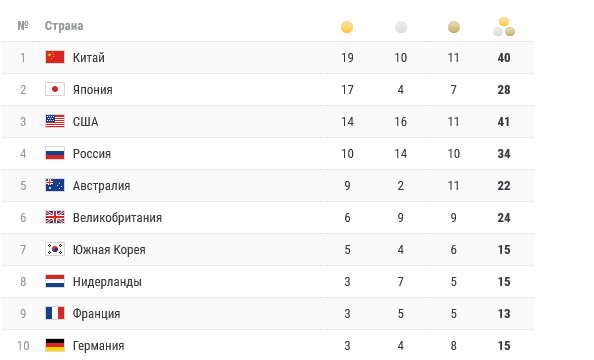Click the USA flag icon
The width and height of the screenshot is (594, 360).
55,121
